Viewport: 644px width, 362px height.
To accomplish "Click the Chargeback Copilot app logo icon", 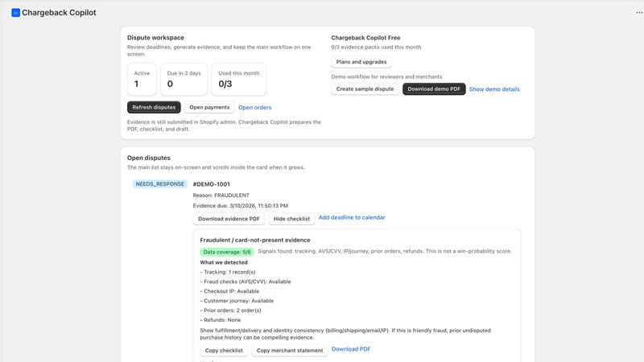I will [x=15, y=13].
